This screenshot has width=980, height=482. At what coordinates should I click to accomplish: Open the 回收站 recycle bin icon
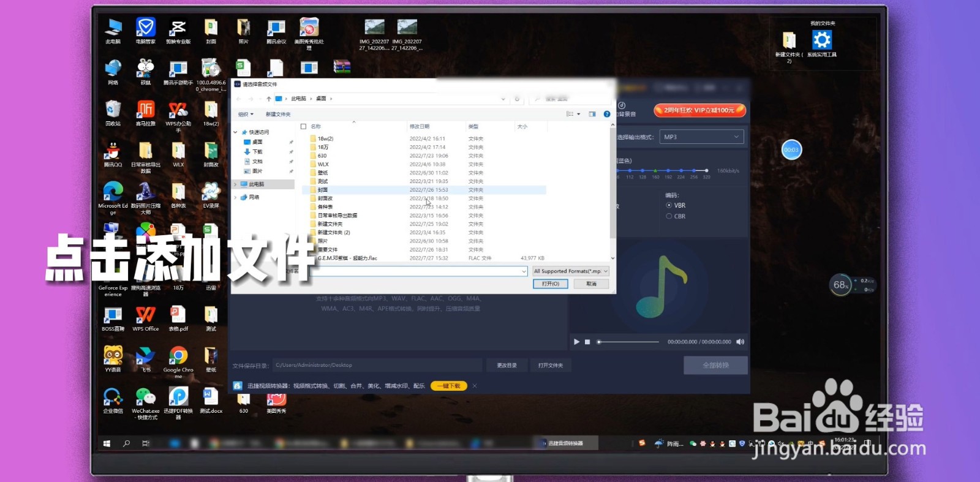(x=113, y=113)
